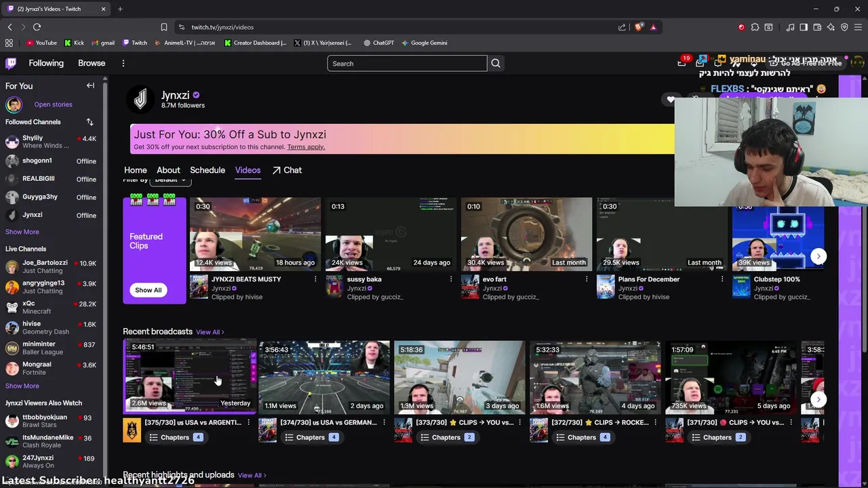Open Shylily in Followed Channels
This screenshot has width=868, height=488.
point(51,142)
